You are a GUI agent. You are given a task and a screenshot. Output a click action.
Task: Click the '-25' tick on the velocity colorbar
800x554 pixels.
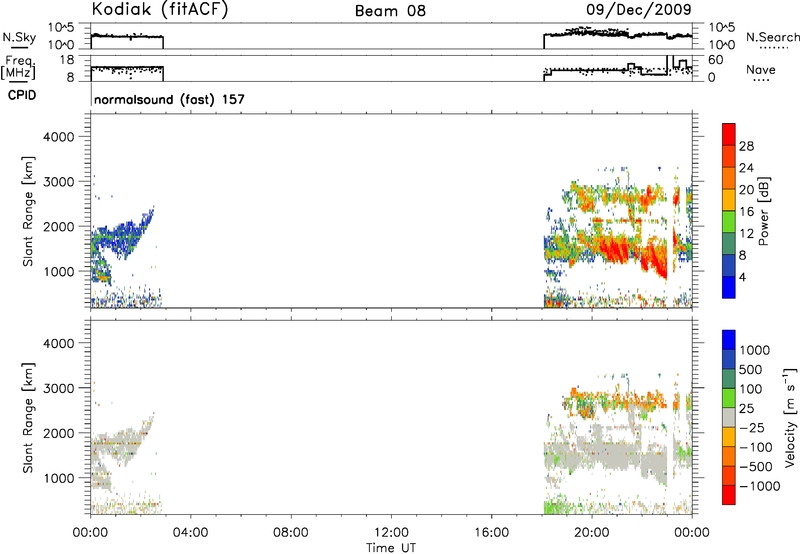[x=752, y=427]
